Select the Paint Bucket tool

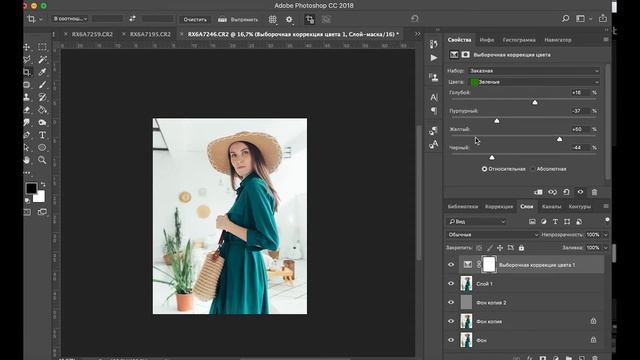click(x=42, y=110)
